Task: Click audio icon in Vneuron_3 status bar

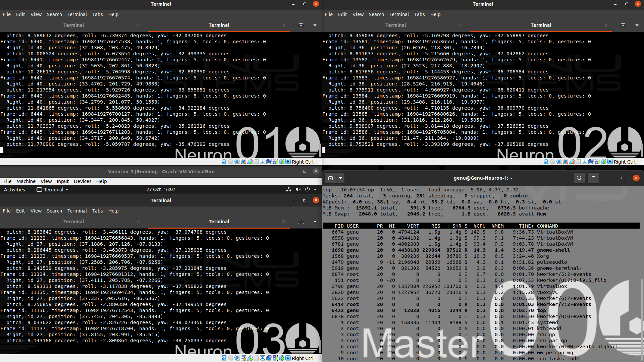Action: (237, 358)
